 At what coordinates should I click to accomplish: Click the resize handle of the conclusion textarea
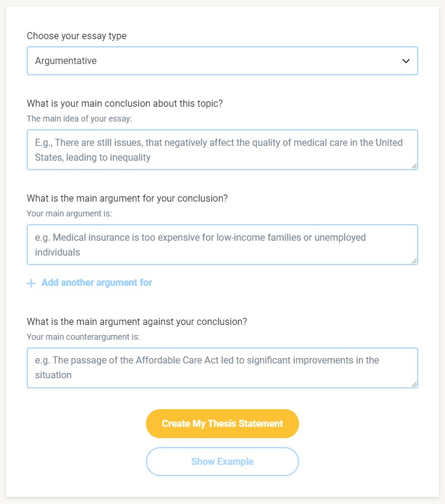(x=414, y=166)
